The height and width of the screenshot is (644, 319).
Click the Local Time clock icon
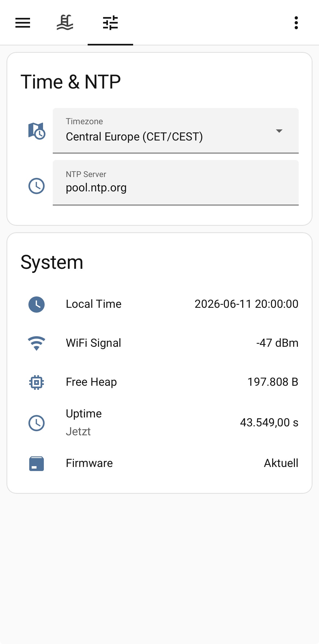(x=37, y=305)
